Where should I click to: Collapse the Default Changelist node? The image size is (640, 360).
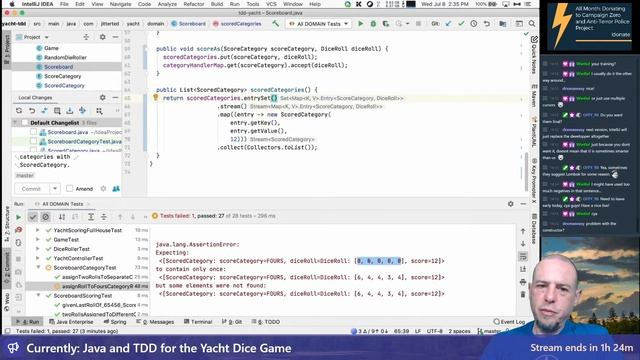16,122
